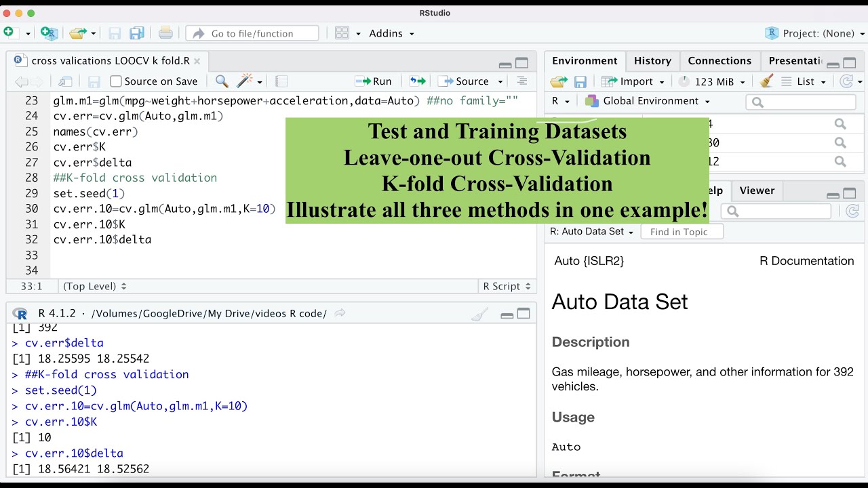This screenshot has width=868, height=488.
Task: Open the code tools magic wand
Action: 245,81
